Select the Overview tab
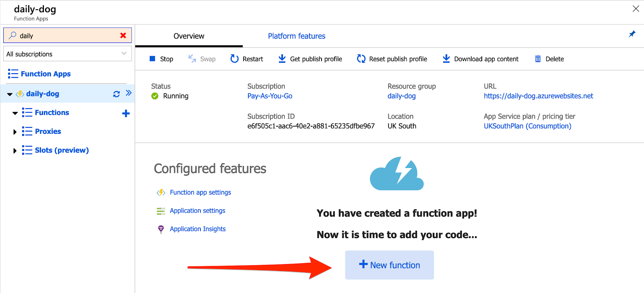This screenshot has width=644, height=293. pos(189,36)
